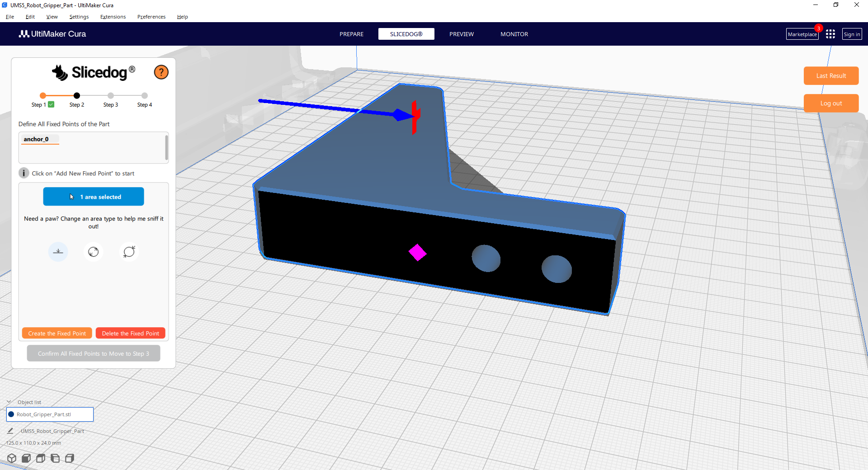Open the Extensions menu

tap(113, 17)
